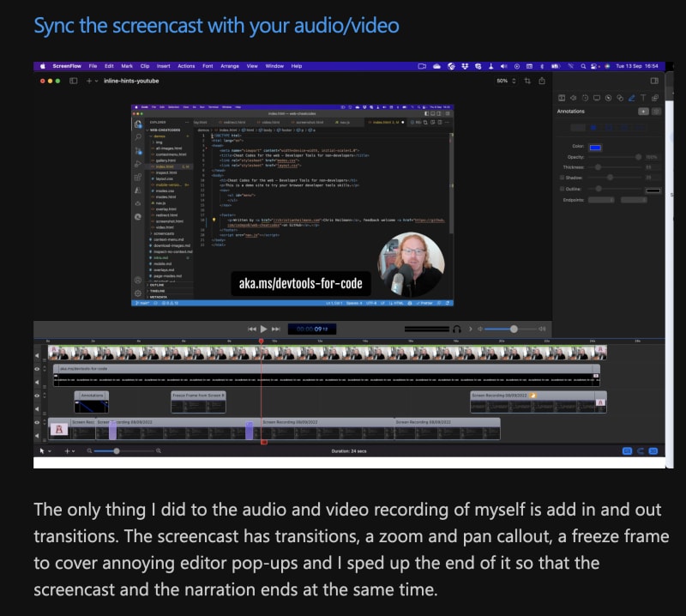Screen dimensions: 686x616
Task: Click the Spotlight search icon in menu bar
Action: pyautogui.click(x=583, y=66)
